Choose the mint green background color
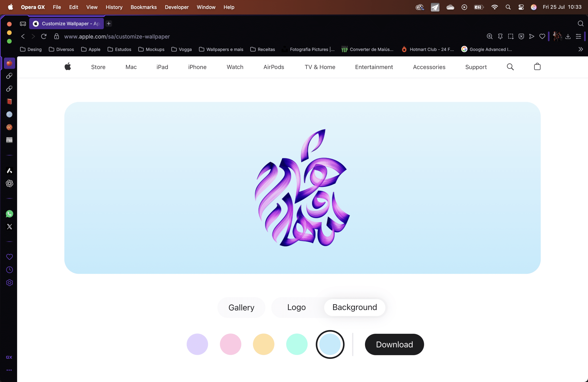This screenshot has height=382, width=588. [297, 344]
